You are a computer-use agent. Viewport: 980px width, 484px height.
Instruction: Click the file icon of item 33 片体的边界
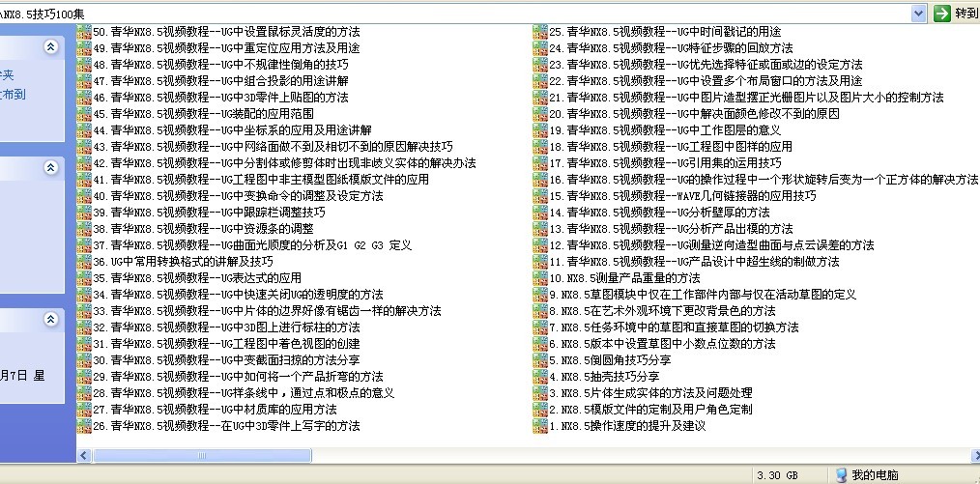point(84,311)
